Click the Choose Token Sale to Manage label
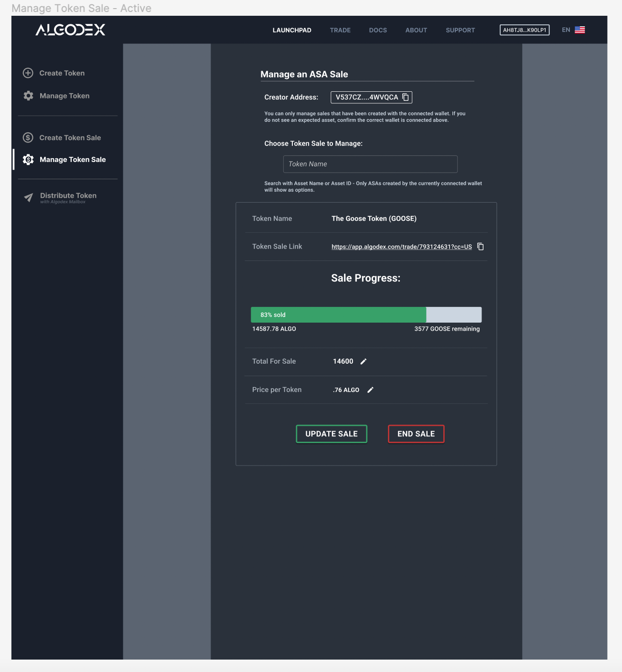622x672 pixels. tap(313, 143)
